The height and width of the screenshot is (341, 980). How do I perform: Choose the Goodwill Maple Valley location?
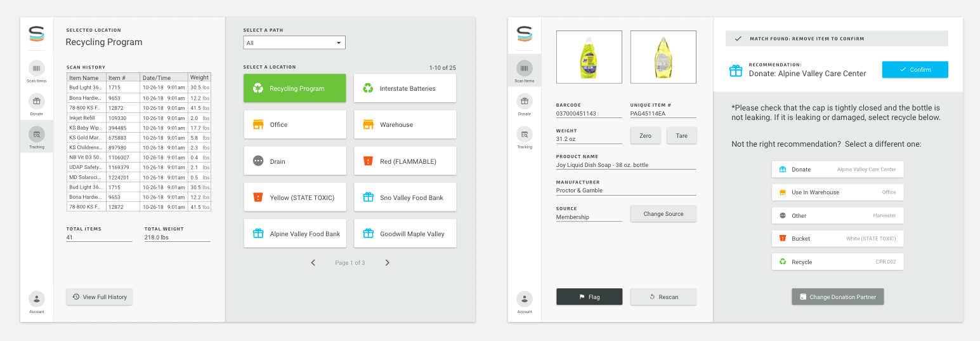tap(405, 234)
